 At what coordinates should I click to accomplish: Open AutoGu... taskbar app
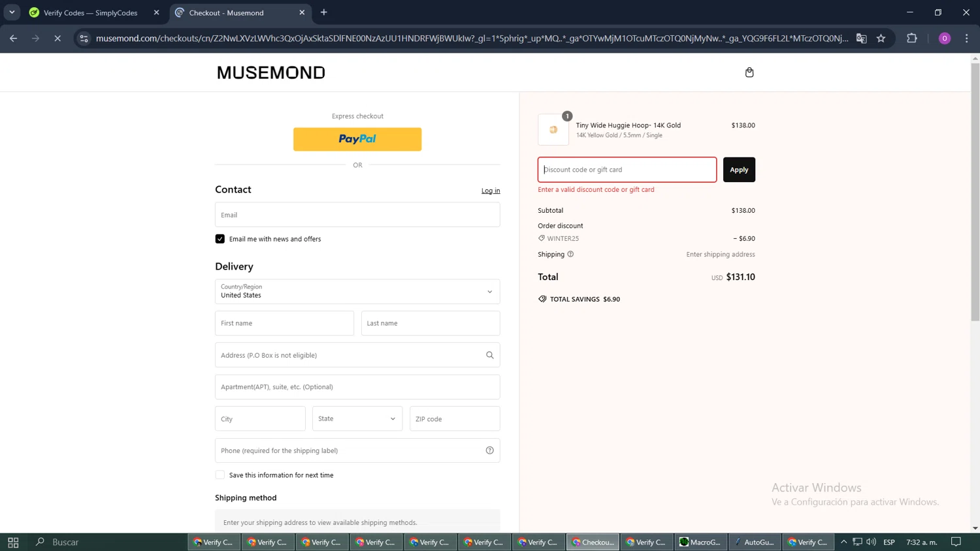point(755,542)
